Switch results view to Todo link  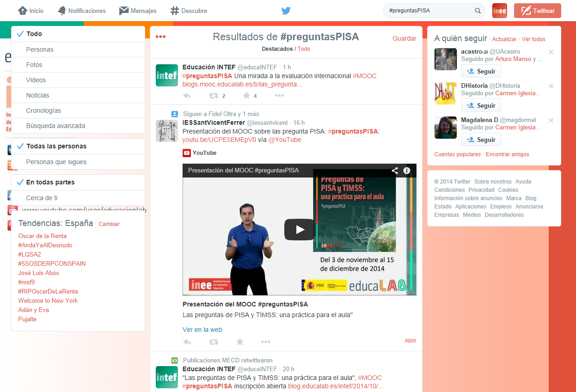(x=304, y=49)
